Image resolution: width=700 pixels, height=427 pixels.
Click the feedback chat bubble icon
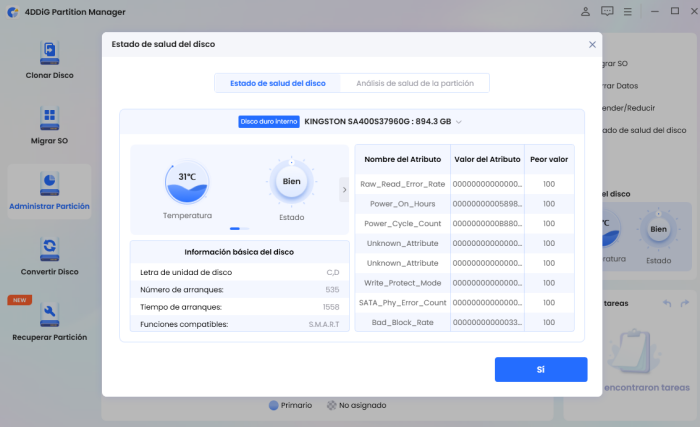tap(607, 11)
